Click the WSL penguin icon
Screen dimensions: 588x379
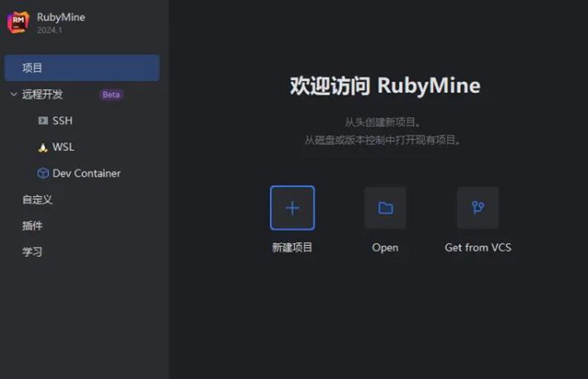click(43, 147)
